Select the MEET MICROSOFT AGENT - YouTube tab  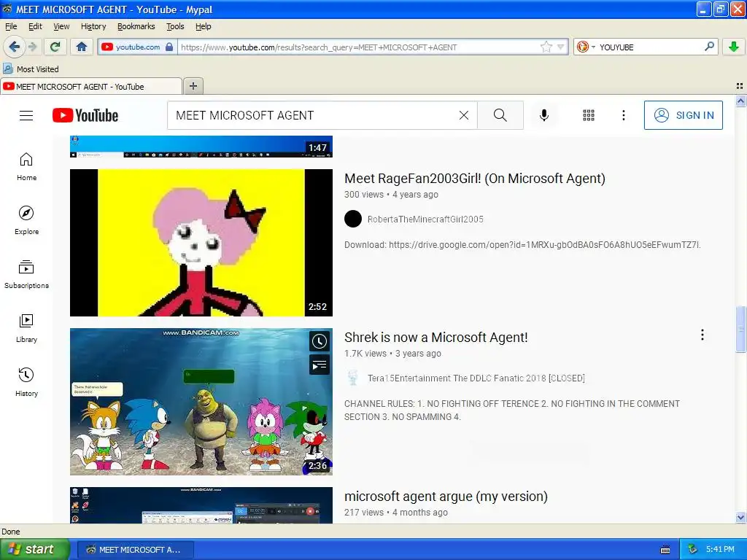click(x=90, y=87)
